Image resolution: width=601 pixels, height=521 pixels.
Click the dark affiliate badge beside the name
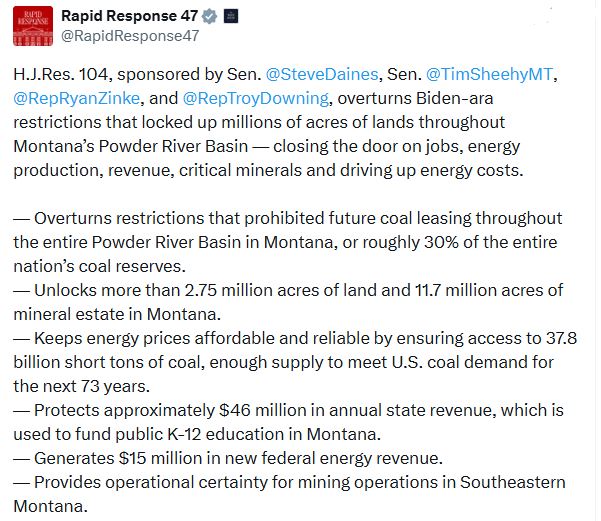pos(232,16)
